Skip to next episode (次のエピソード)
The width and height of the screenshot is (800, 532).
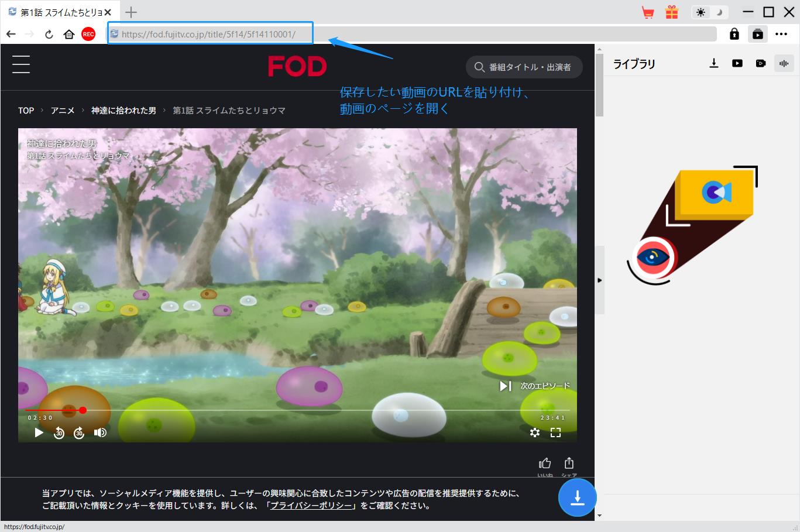[534, 386]
